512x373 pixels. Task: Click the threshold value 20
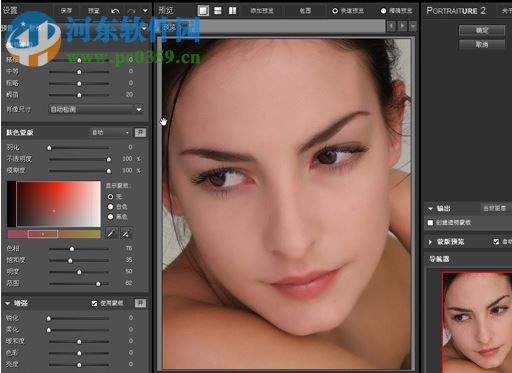pyautogui.click(x=129, y=95)
